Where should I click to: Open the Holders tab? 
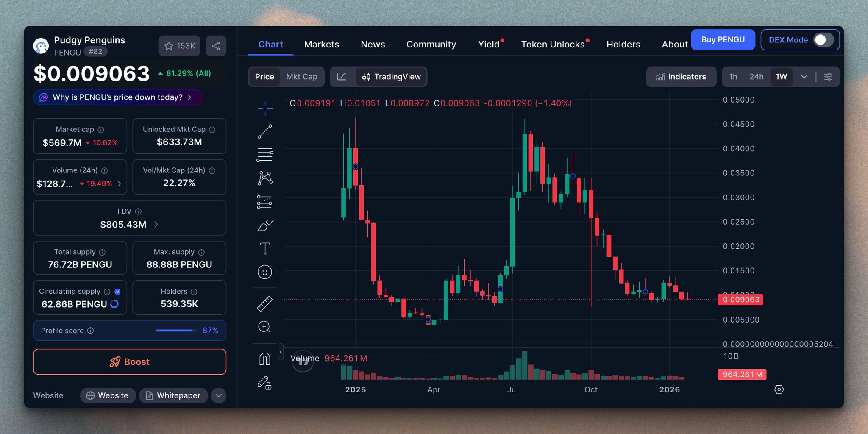point(623,45)
